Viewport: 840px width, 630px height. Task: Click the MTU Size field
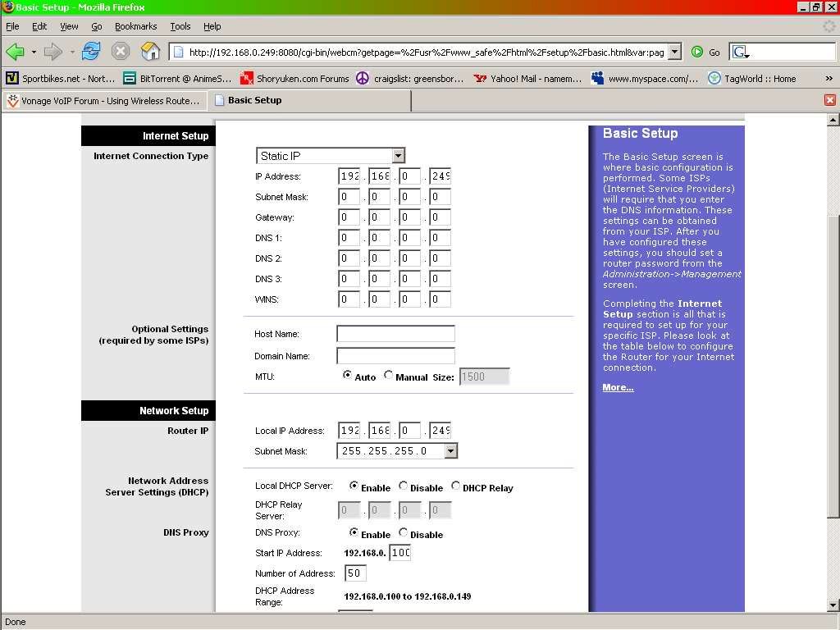(484, 377)
